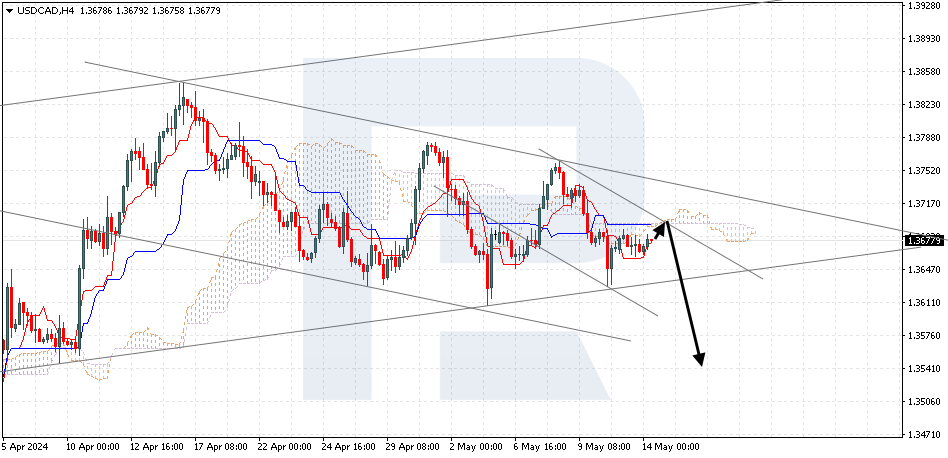Click the 29 Apr 08:00 time label
Screen dimensions: 948x458
(413, 448)
